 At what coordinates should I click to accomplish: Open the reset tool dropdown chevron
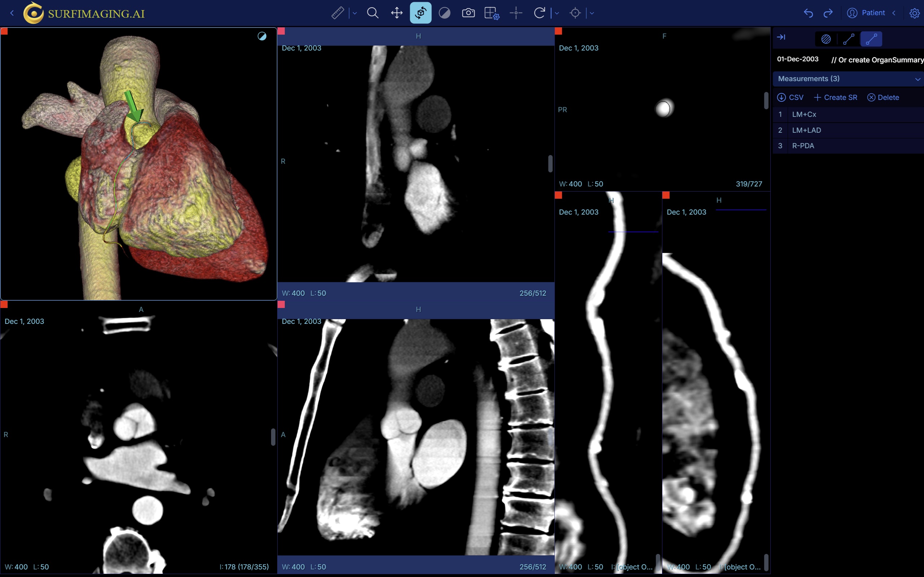tap(557, 13)
